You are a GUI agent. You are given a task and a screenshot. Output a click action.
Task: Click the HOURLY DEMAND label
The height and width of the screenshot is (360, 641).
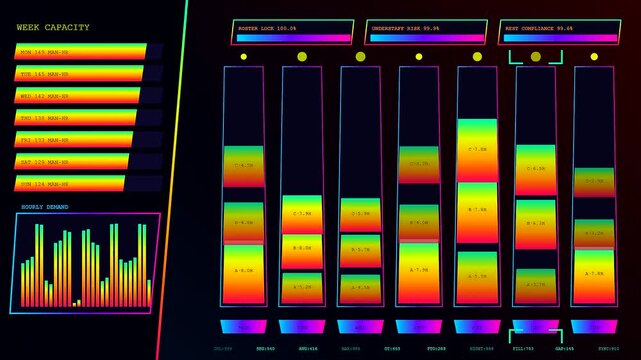click(45, 207)
